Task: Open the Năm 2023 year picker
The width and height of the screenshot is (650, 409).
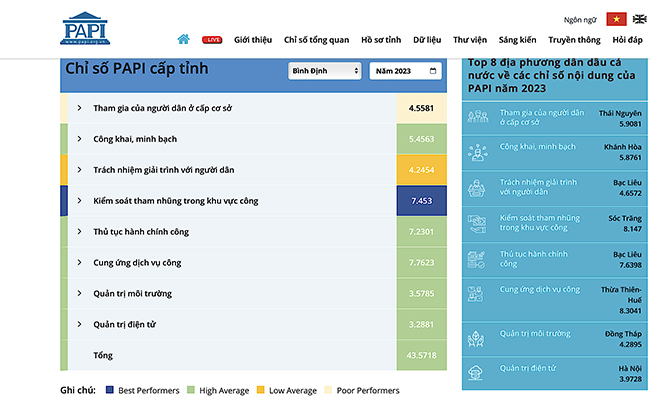Action: tap(405, 71)
